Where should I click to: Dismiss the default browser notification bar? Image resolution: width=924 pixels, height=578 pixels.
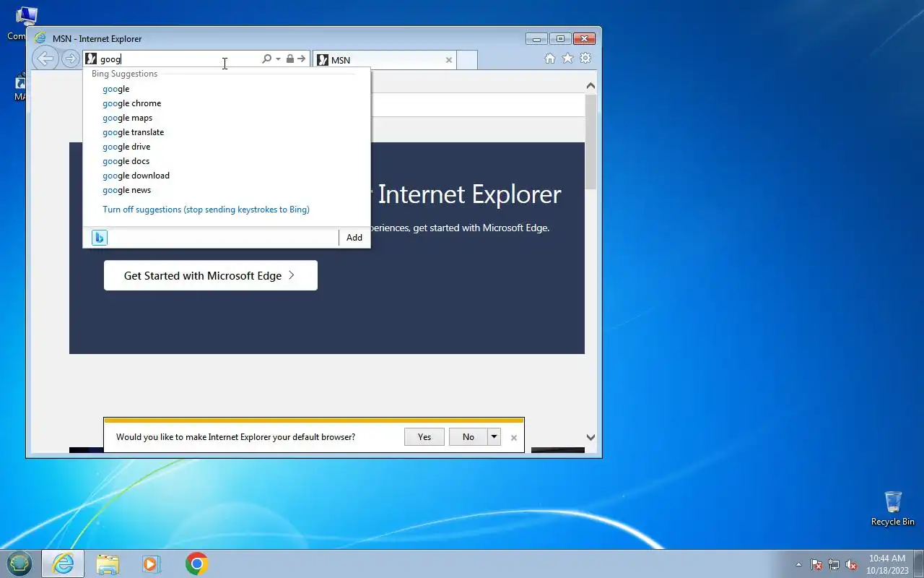click(x=514, y=437)
